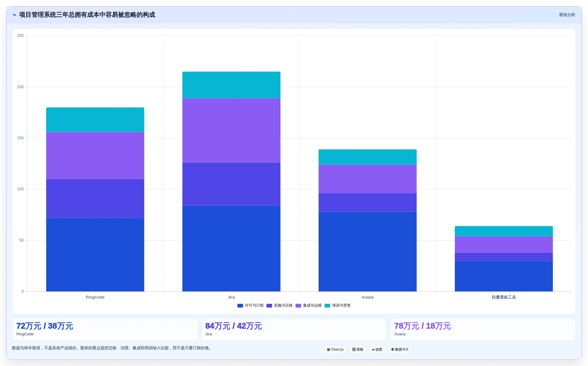Click the 集成与运维 legend label

[312, 306]
